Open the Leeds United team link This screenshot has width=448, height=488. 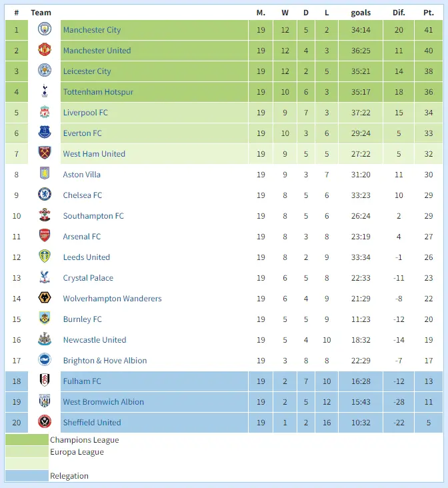87,257
